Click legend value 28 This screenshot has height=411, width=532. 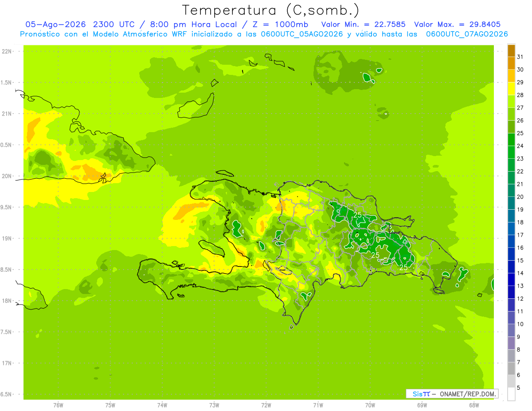coord(520,95)
